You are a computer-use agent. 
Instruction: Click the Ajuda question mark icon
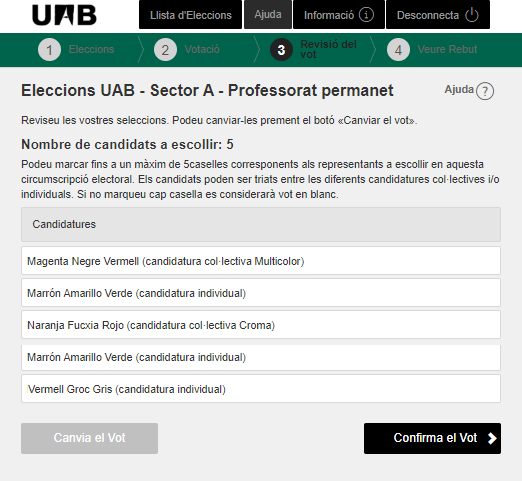pos(485,91)
